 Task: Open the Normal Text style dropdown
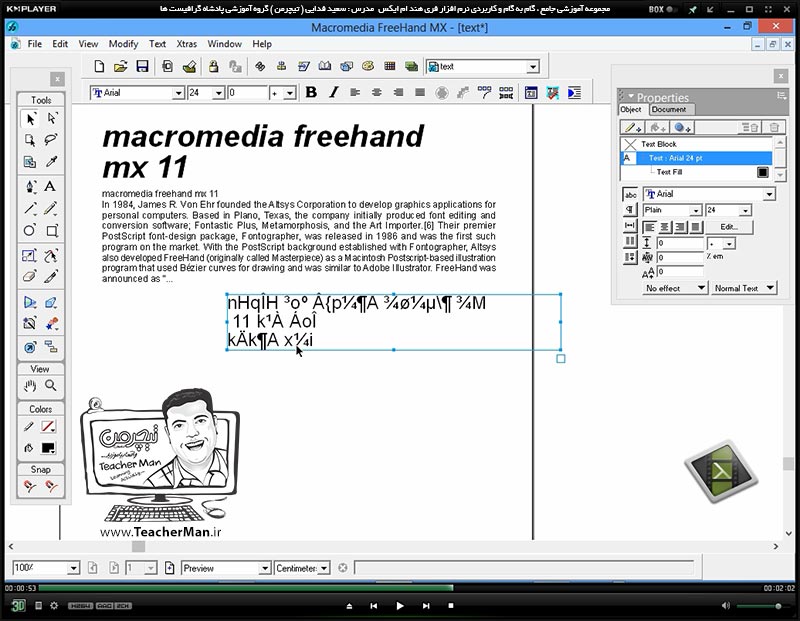point(744,288)
